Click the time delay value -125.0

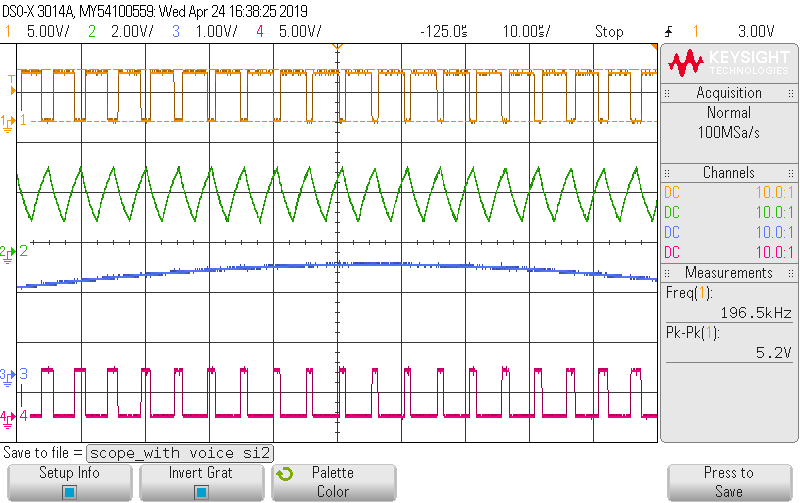tap(443, 32)
